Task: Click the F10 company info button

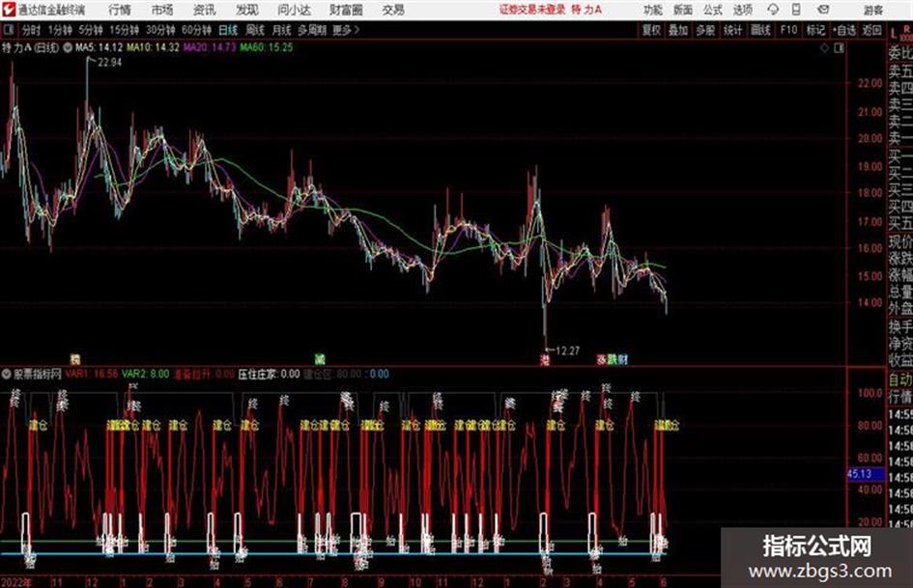Action: tap(788, 30)
